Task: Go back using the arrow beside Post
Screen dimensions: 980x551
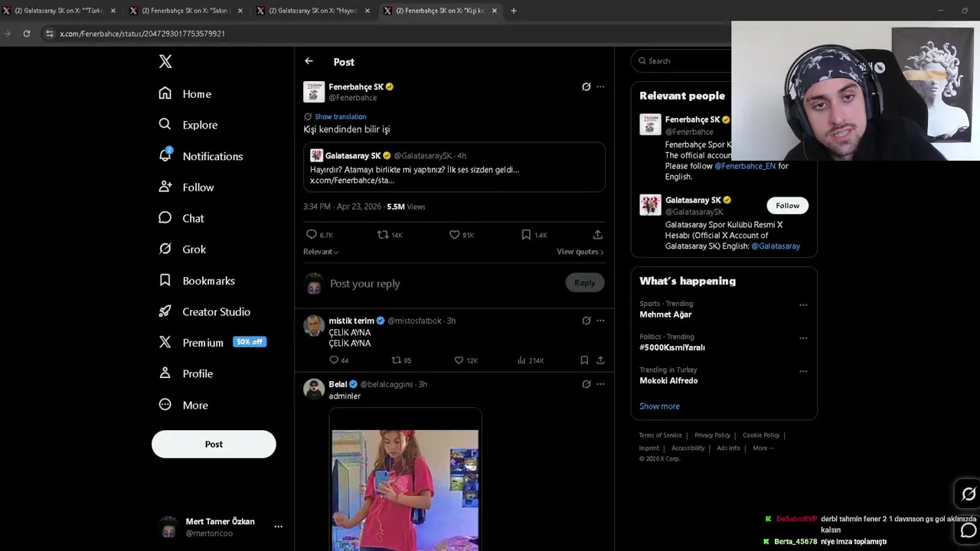Action: click(x=309, y=61)
